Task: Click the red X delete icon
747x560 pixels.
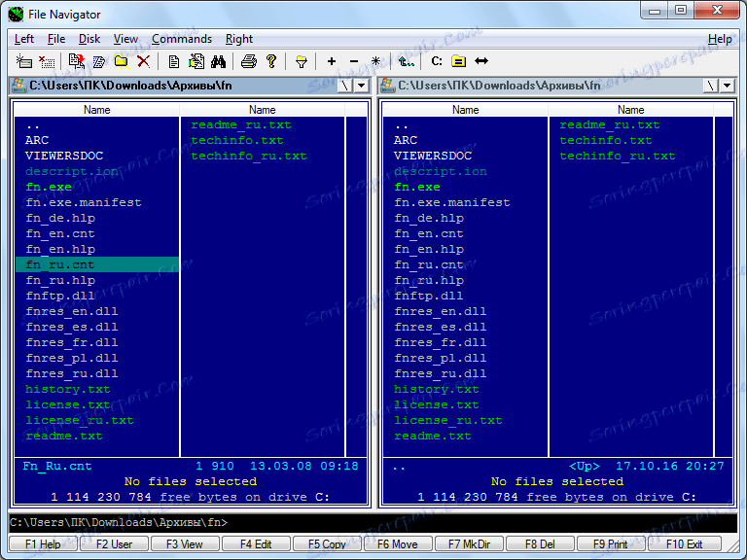Action: (x=143, y=61)
